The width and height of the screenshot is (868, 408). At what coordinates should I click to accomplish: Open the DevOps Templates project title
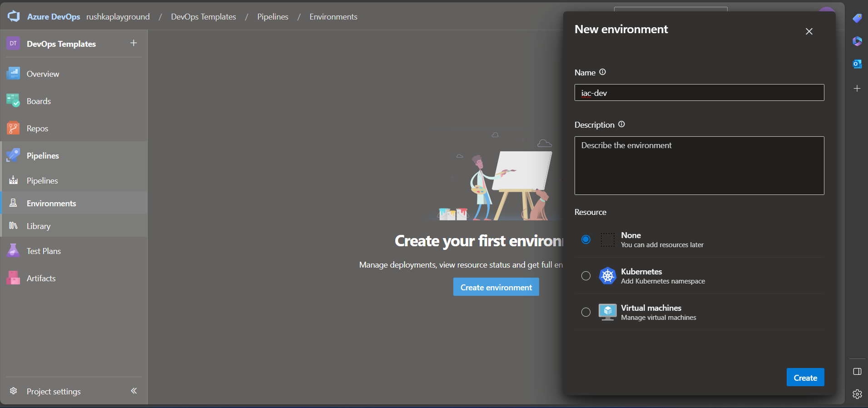click(61, 44)
